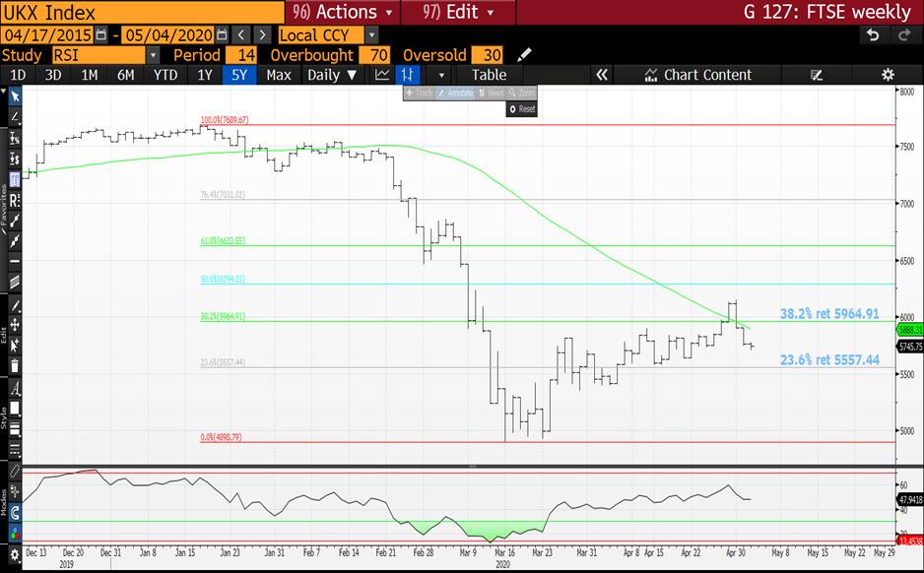The width and height of the screenshot is (924, 573).
Task: Select the 5Y time range tab
Action: point(239,75)
